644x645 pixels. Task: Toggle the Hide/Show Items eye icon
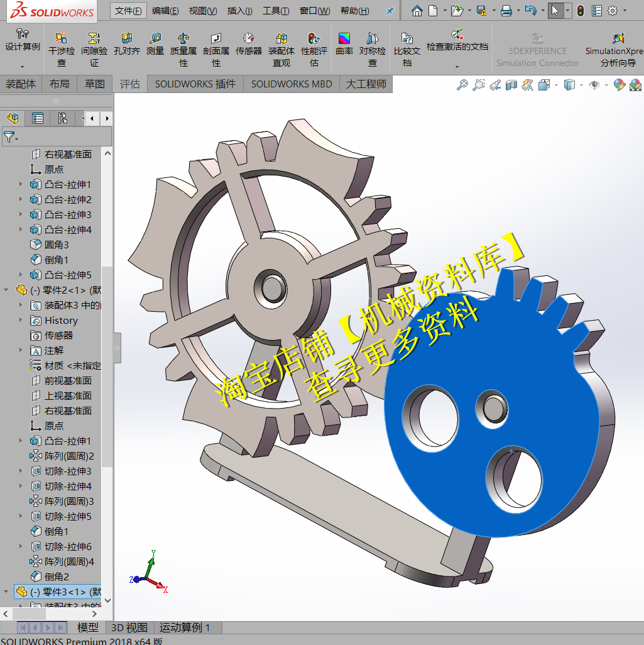click(594, 85)
